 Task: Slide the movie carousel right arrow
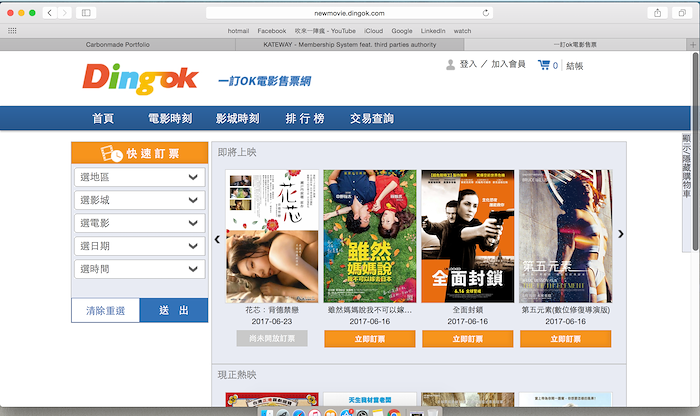tap(621, 234)
